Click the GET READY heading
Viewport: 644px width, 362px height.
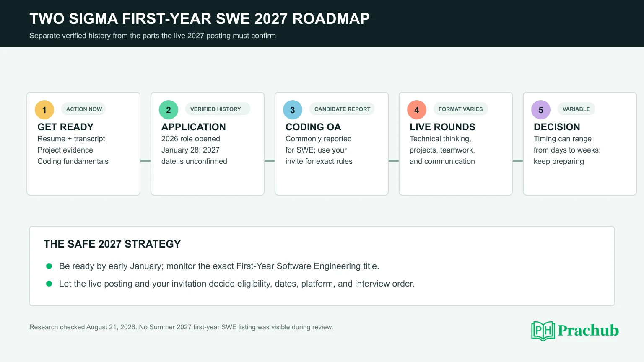(65, 127)
